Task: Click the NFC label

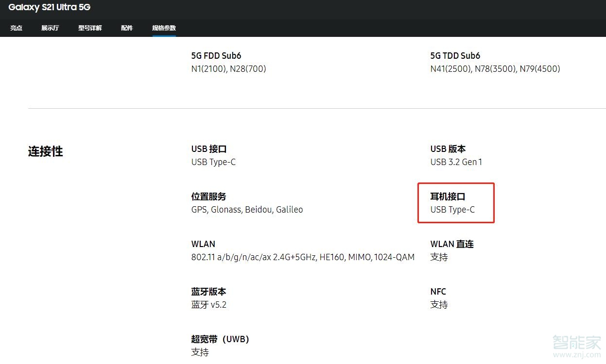Action: point(438,292)
